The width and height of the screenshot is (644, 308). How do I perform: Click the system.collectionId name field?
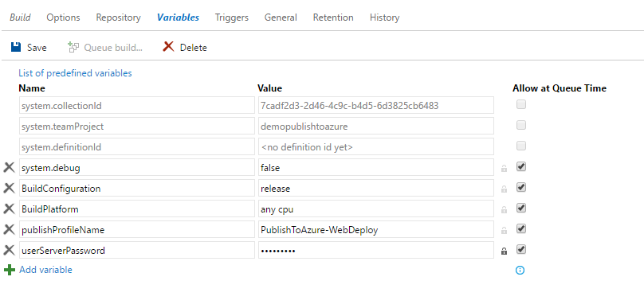137,105
